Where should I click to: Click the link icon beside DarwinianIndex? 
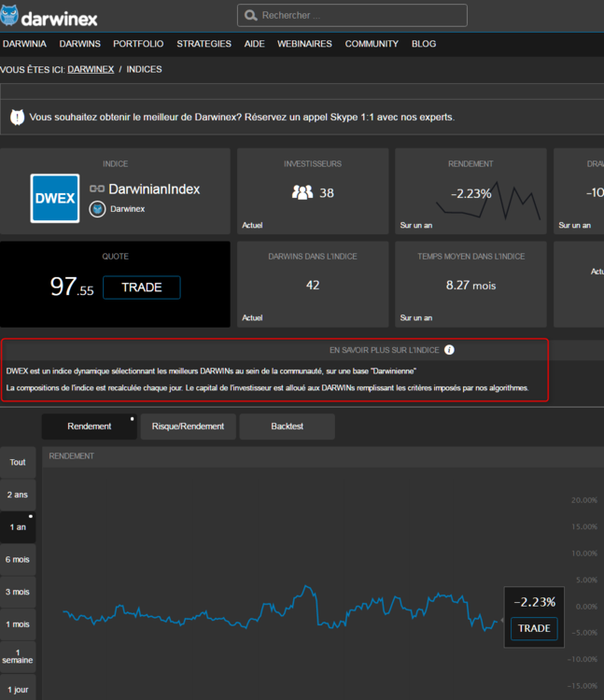[x=96, y=189]
